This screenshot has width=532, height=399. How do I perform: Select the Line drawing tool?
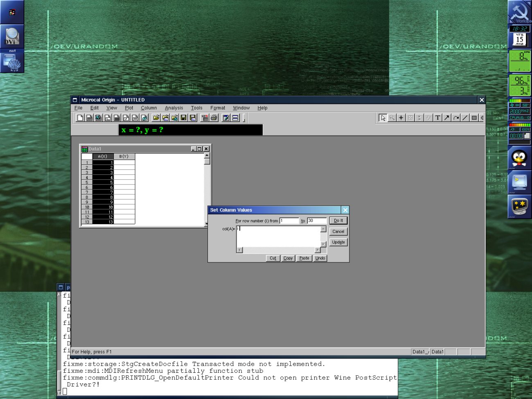(x=465, y=118)
